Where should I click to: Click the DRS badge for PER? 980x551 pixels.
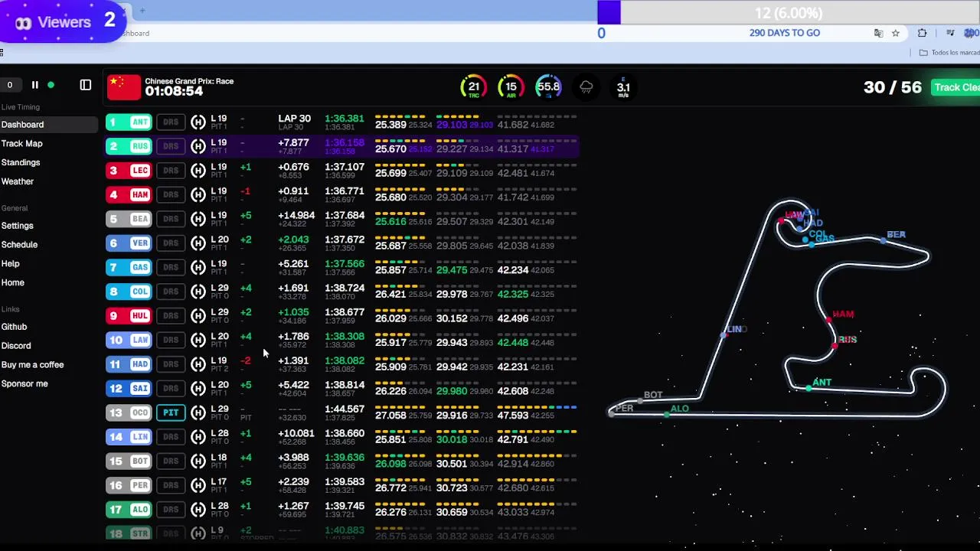pyautogui.click(x=171, y=486)
